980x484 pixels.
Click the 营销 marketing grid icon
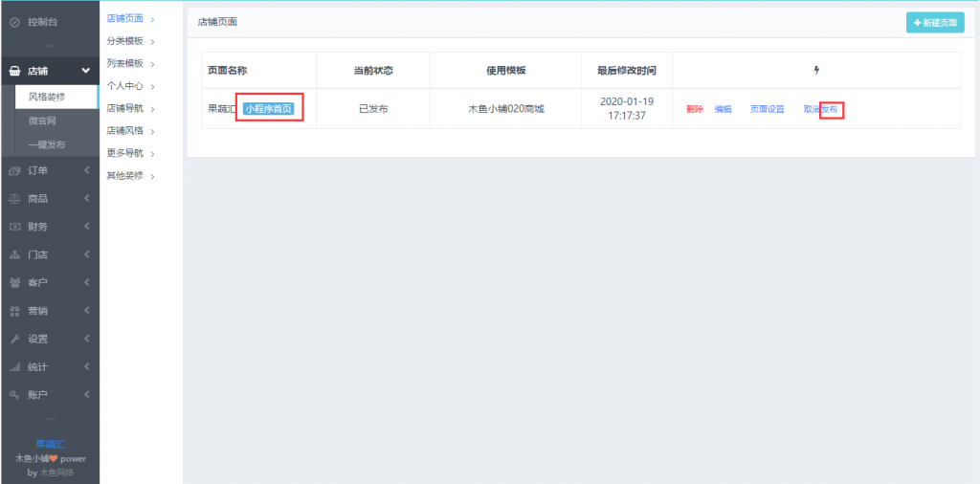click(14, 311)
